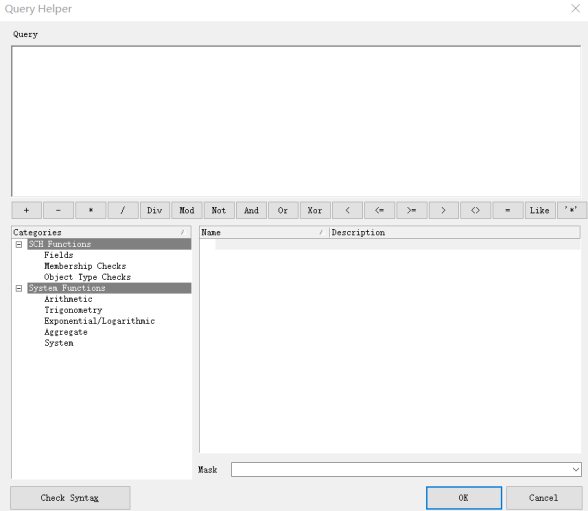Insert the And operator

(251, 210)
